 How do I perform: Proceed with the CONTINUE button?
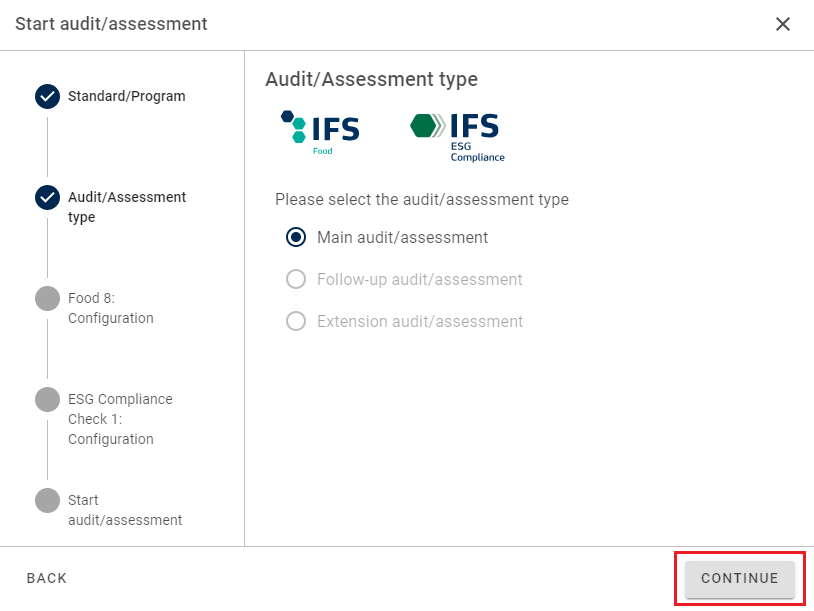pos(740,578)
